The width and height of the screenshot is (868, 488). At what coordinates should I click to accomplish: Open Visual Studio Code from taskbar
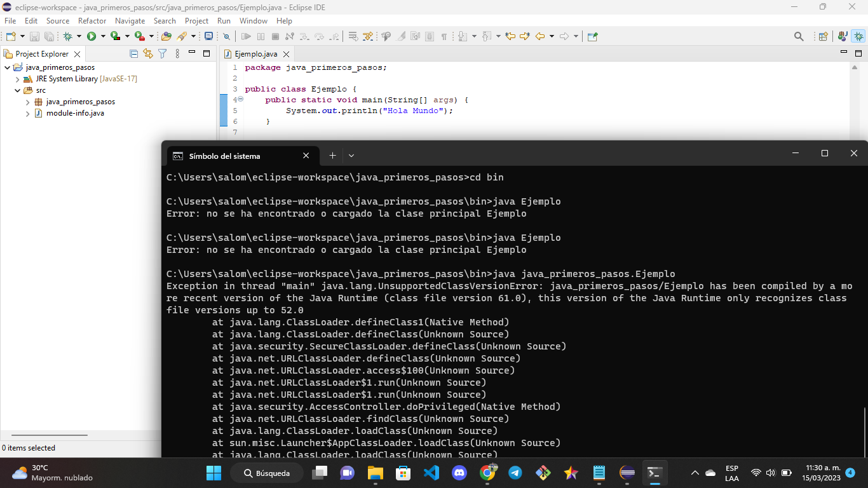coord(431,473)
